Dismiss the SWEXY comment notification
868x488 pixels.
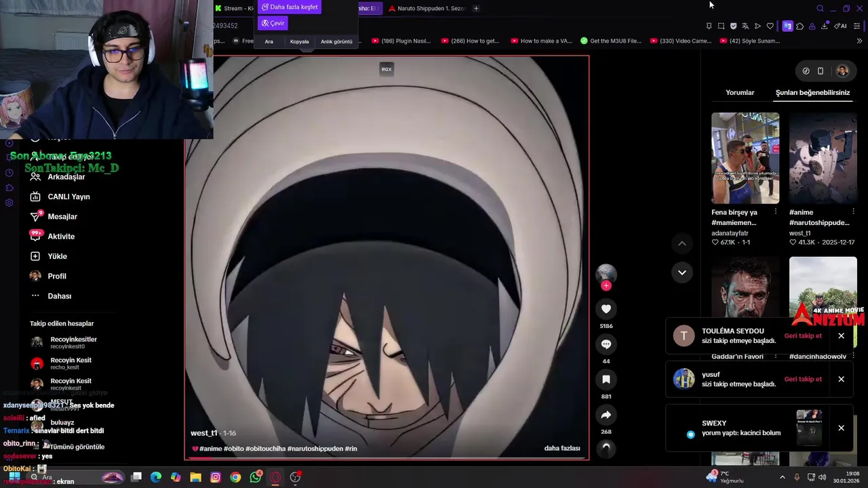click(x=841, y=428)
